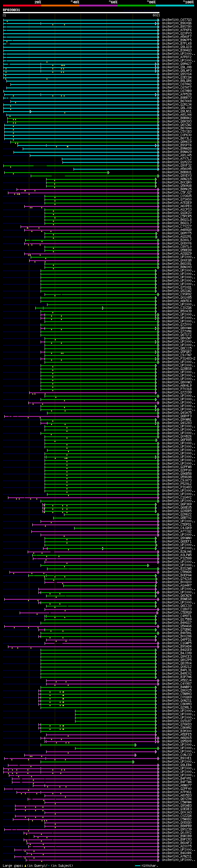Select hit UniRef100_Q7SAS0

pyautogui.click(x=177, y=199)
